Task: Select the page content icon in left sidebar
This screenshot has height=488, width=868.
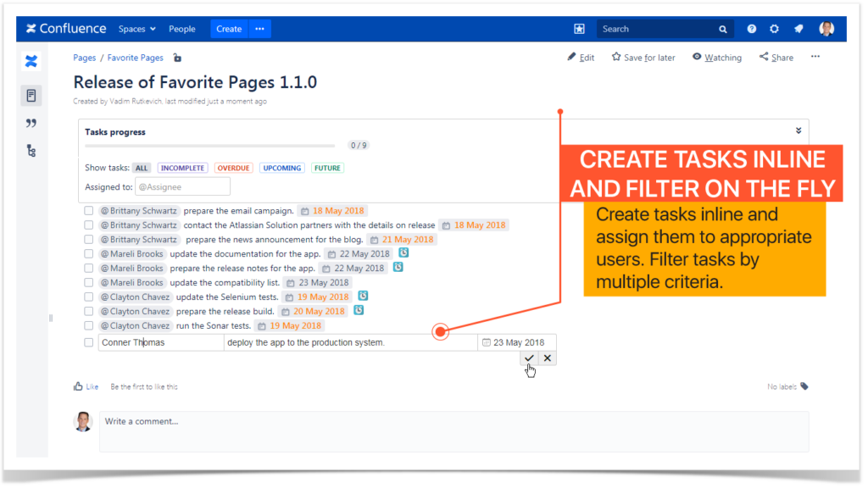Action: 31,94
